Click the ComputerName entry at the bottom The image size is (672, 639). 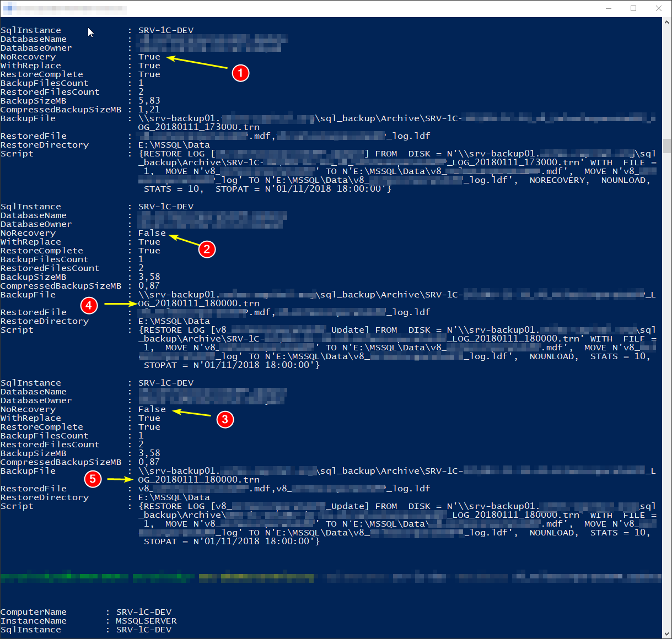(33, 611)
